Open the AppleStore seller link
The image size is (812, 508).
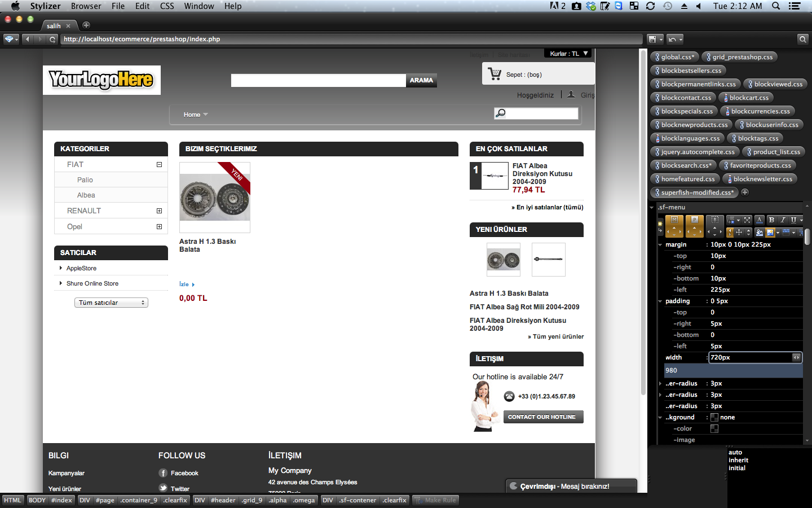click(x=81, y=268)
